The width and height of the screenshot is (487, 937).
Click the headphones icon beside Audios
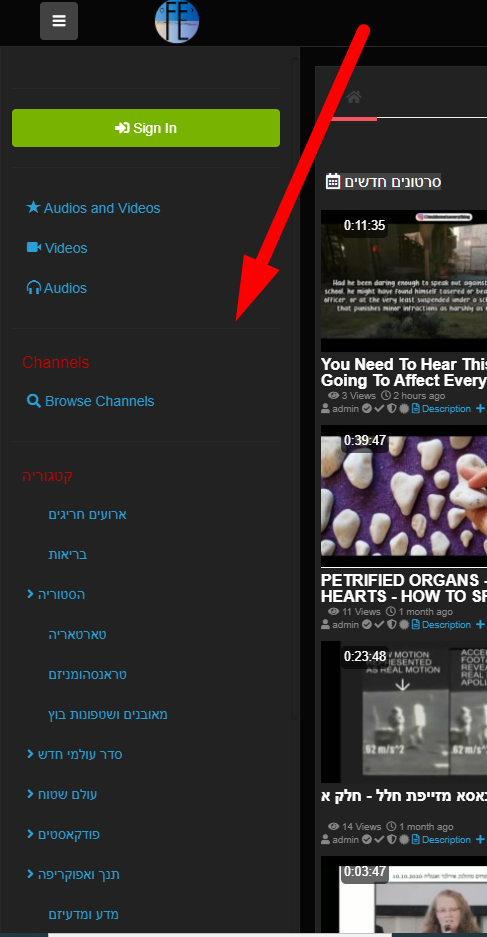coord(33,287)
